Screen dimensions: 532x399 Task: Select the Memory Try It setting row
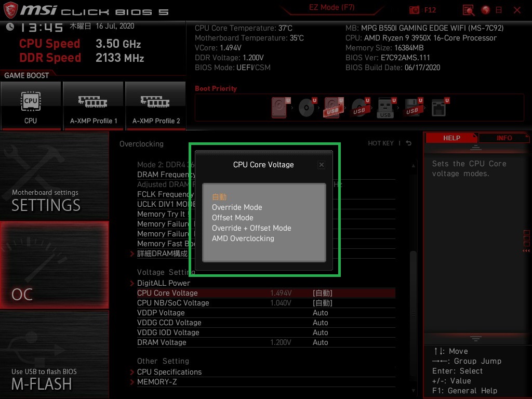(266, 214)
